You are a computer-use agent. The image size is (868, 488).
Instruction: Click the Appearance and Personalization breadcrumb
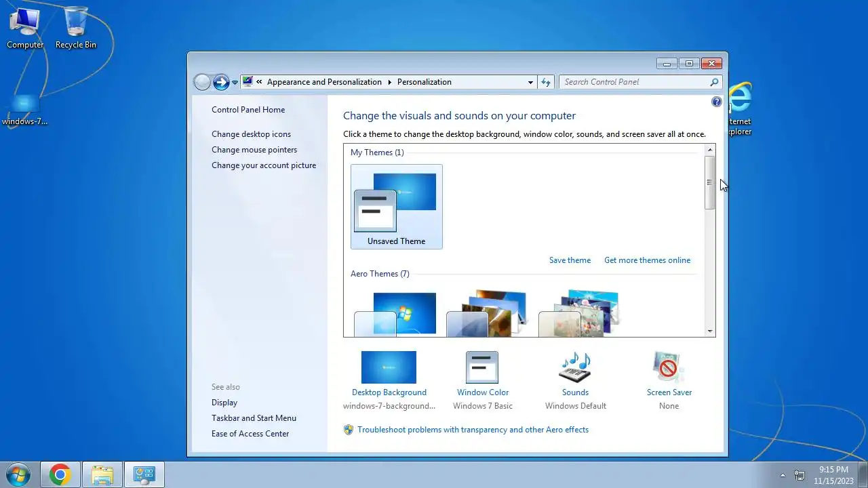click(x=324, y=82)
